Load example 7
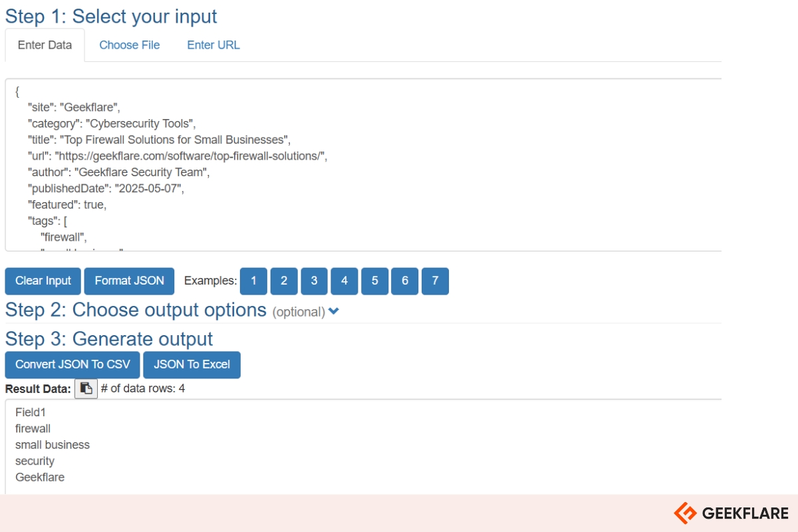Image resolution: width=798 pixels, height=532 pixels. [435, 281]
